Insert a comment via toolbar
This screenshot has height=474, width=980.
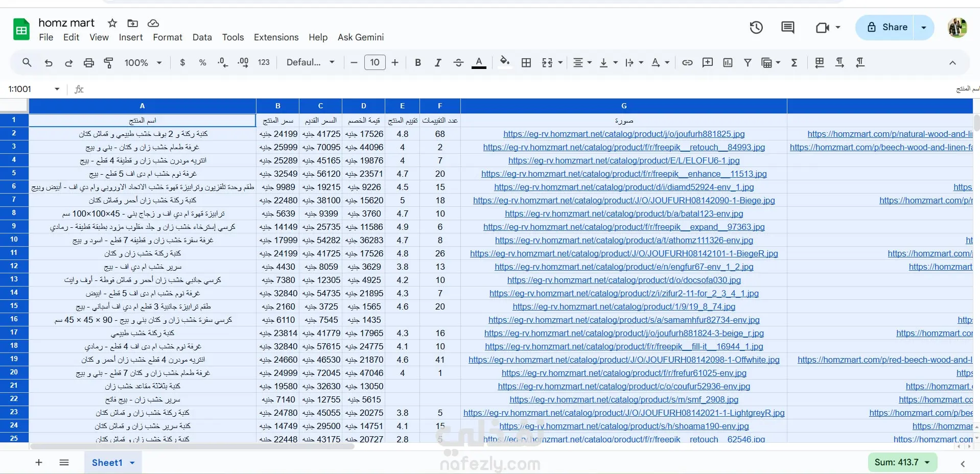click(x=708, y=62)
